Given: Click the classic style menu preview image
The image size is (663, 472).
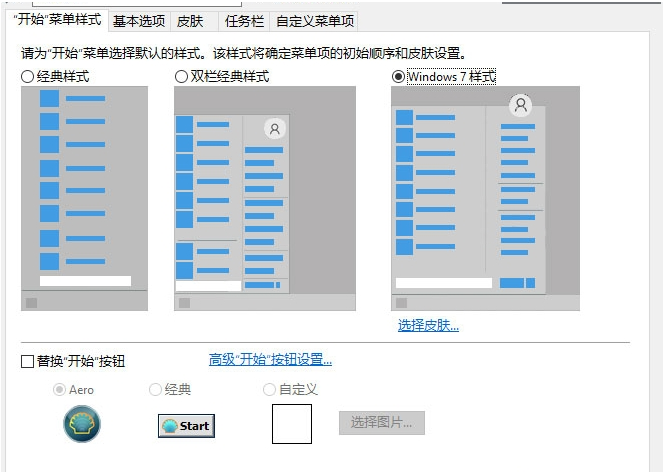Looking at the screenshot, I should (x=85, y=198).
